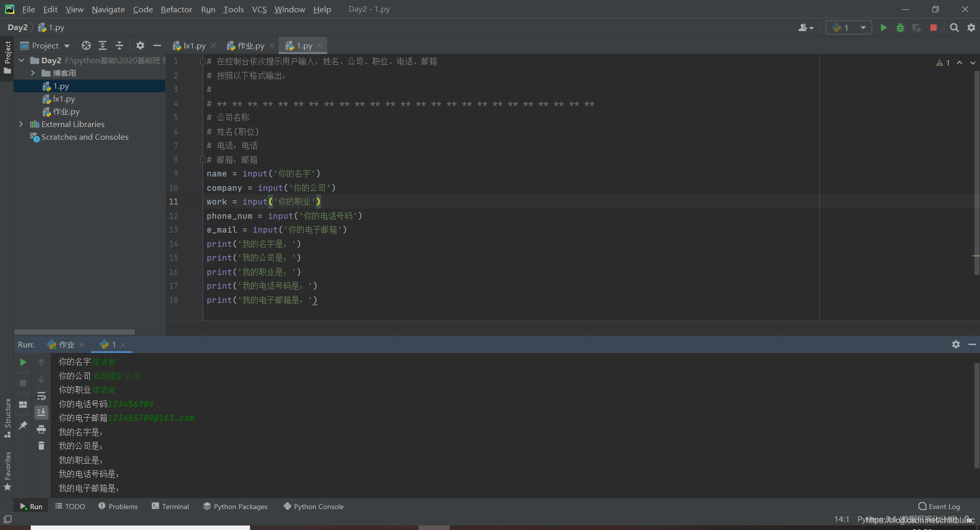
Task: Open the Terminal tool window
Action: (x=170, y=507)
